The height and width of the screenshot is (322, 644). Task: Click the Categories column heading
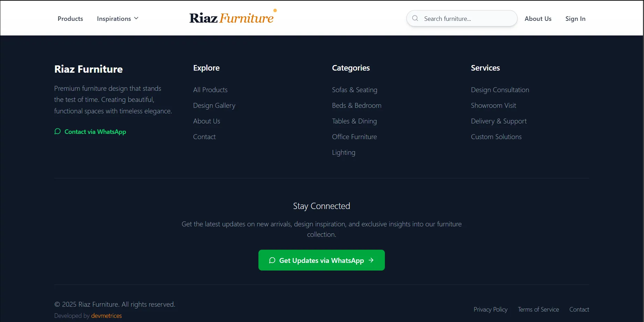coord(351,68)
